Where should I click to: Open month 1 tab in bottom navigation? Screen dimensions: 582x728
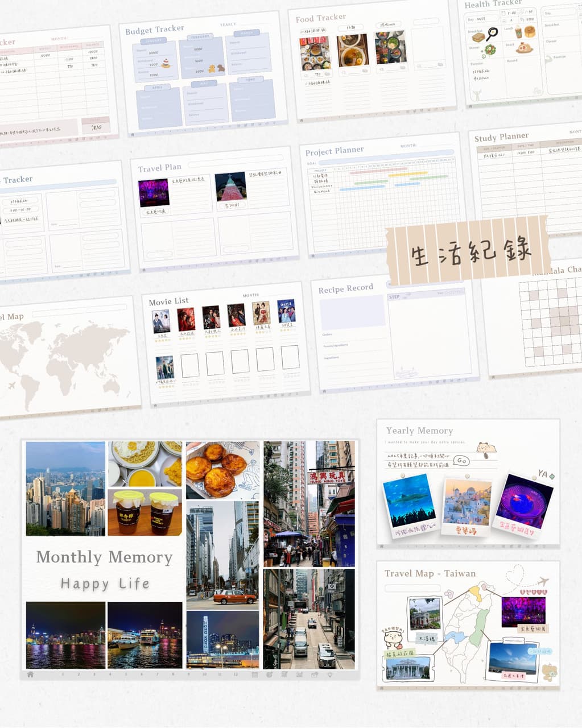[63, 675]
